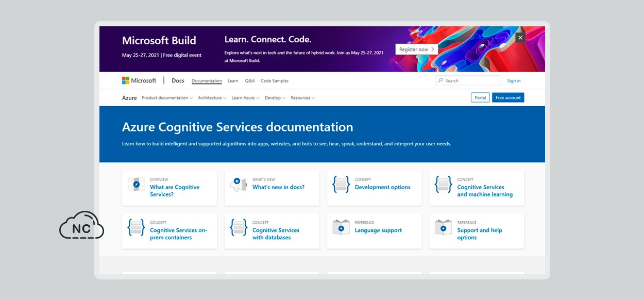The width and height of the screenshot is (644, 299).
Task: Expand the Architecture dropdown menu
Action: 212,98
